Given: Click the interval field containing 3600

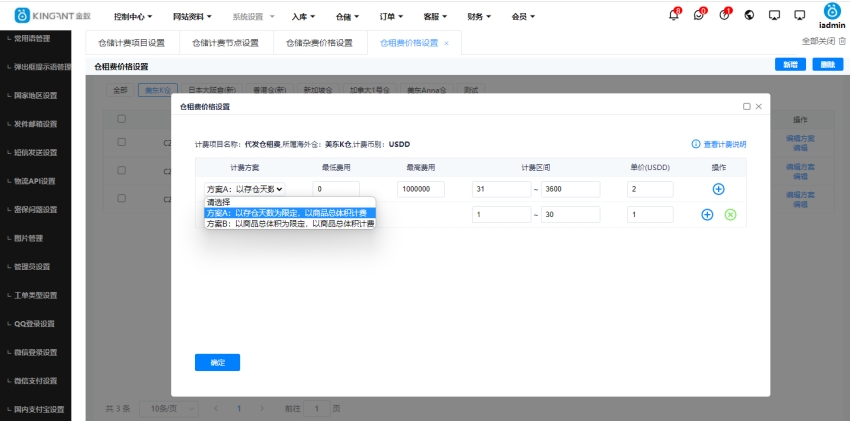Looking at the screenshot, I should (570, 189).
